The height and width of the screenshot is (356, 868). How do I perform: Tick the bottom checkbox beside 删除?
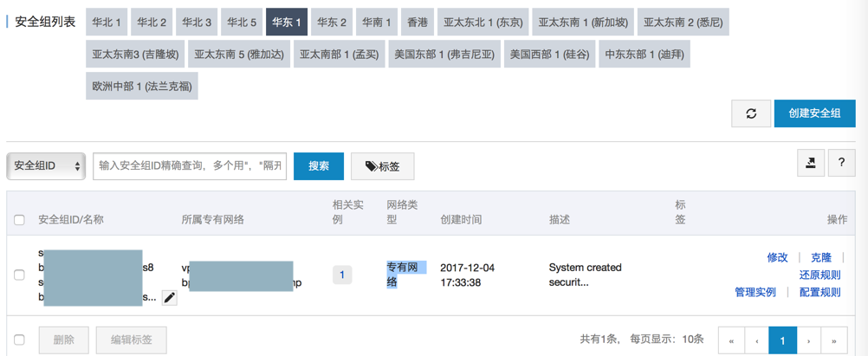pyautogui.click(x=20, y=340)
